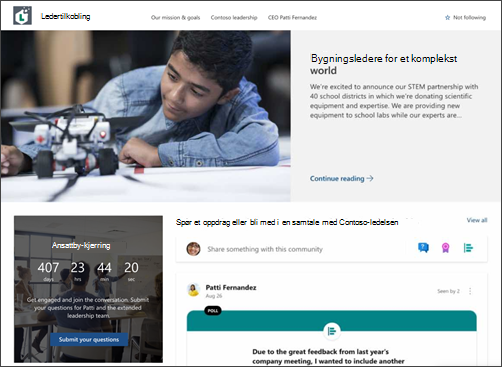Viewport: 502px width, 367px height.
Task: Click the 407 days countdown value
Action: [48, 268]
